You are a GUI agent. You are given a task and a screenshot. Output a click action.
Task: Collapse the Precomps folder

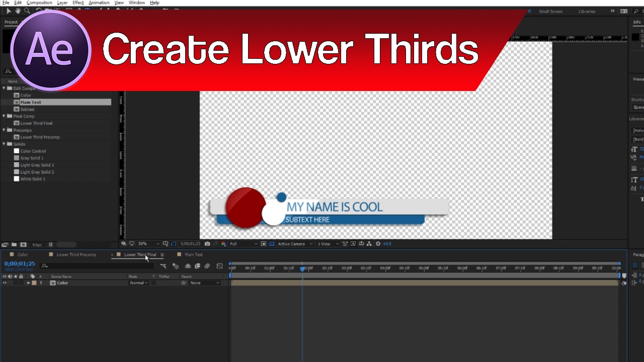[4, 130]
